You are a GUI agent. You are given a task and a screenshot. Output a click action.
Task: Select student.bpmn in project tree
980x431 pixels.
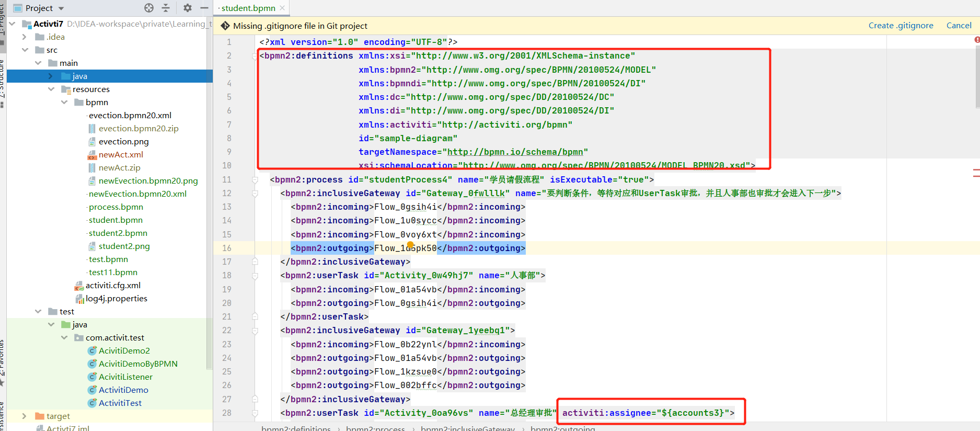click(116, 220)
